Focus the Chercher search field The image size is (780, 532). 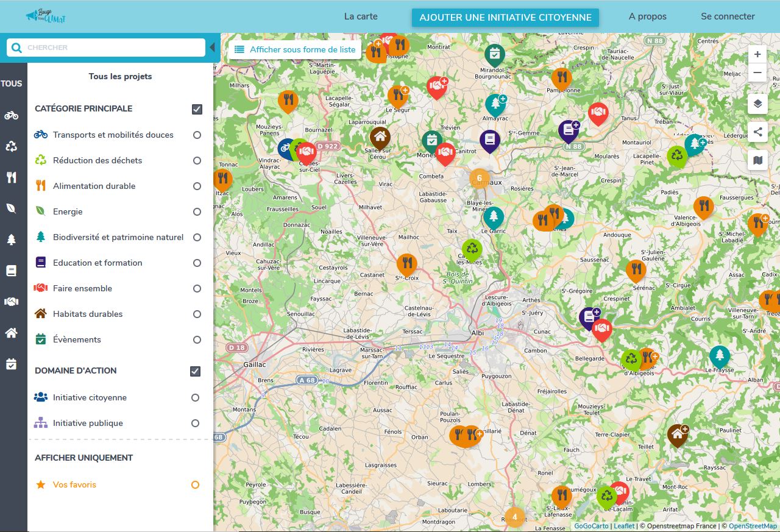(x=113, y=48)
